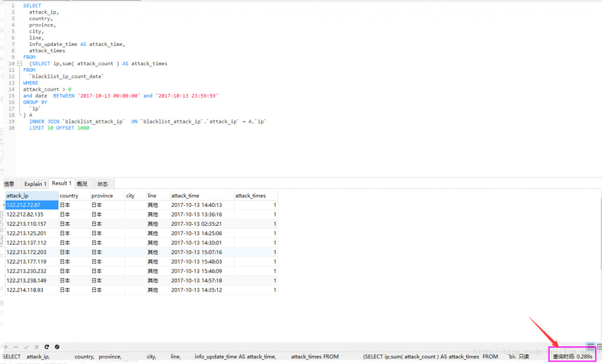Click the country column header
This screenshot has width=602, height=364.
74,195
